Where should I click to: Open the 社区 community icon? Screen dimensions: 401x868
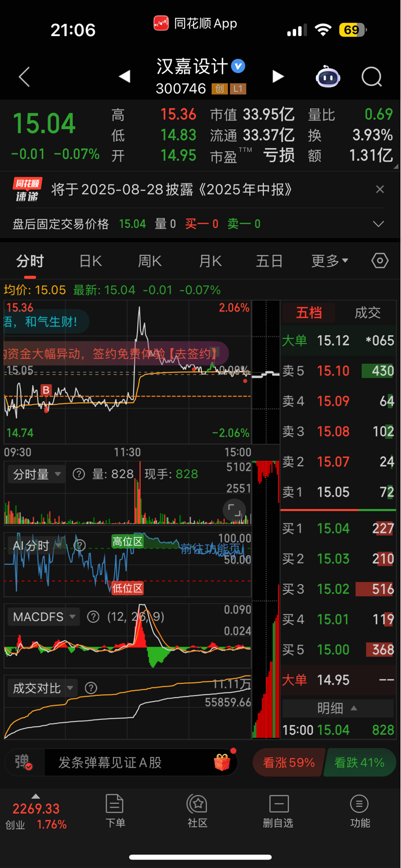click(198, 811)
